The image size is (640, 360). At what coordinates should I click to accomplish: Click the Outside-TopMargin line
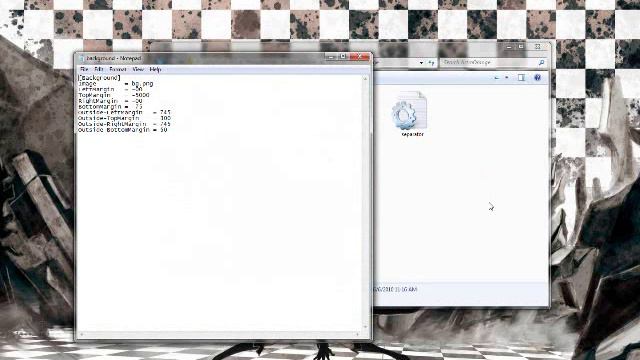click(124, 118)
